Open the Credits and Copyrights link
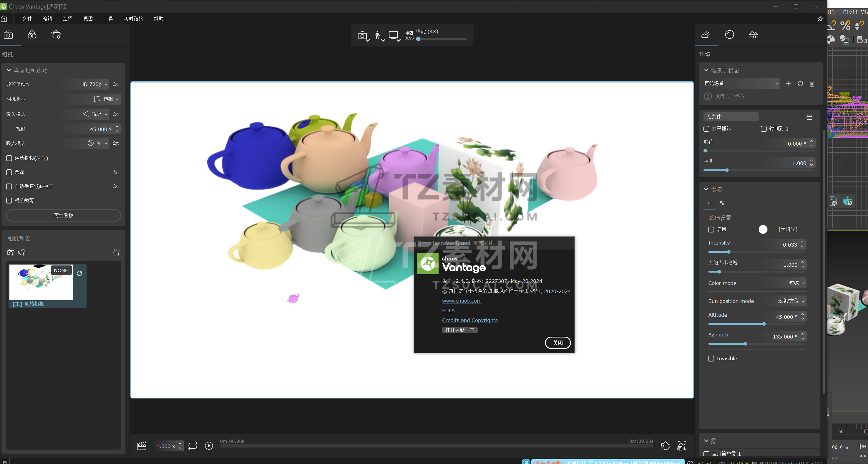Screen dimensions: 868x464 pos(470,320)
